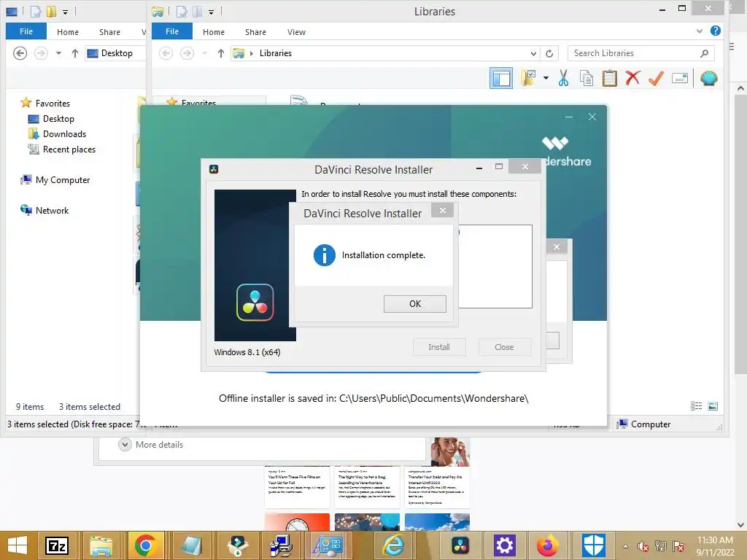Open Home tab in Libraries window

pyautogui.click(x=214, y=32)
